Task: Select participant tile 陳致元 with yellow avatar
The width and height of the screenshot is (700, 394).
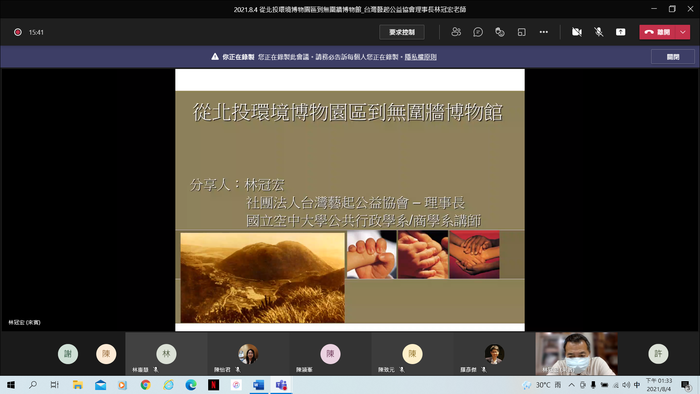Action: (412, 353)
